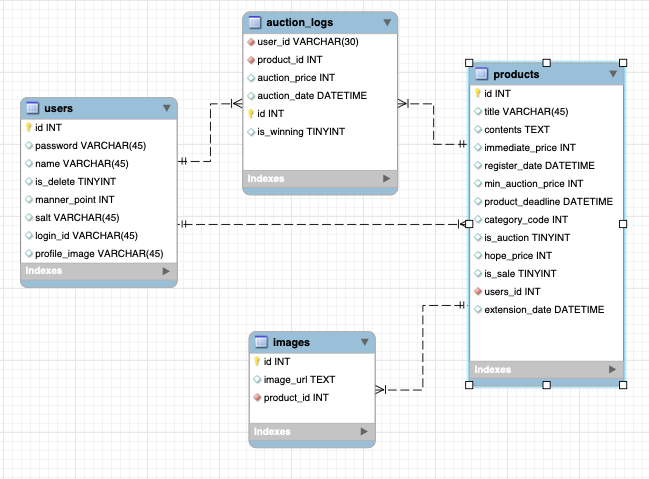Expand the Indexes section of auction_logs table
The width and height of the screenshot is (649, 479).
[x=387, y=178]
